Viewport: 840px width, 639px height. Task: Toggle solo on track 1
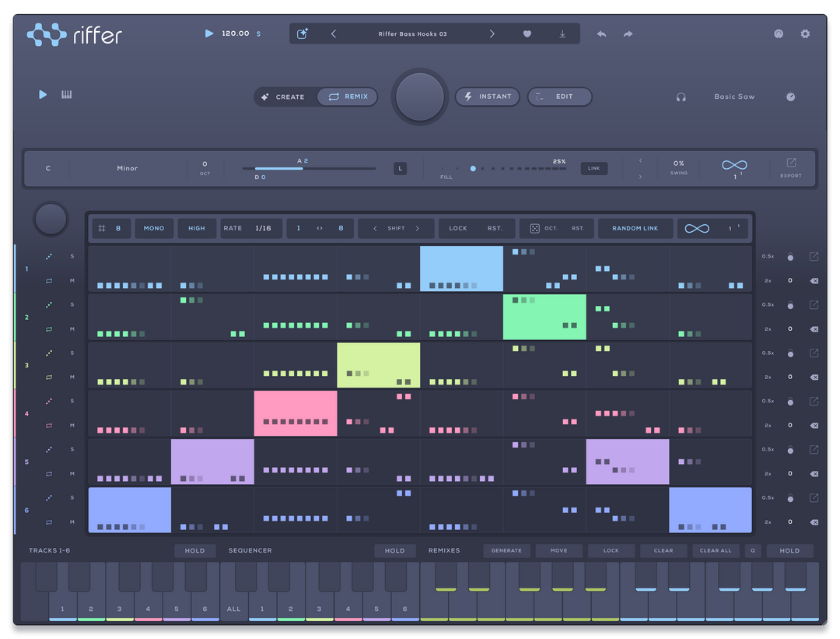pos(72,256)
